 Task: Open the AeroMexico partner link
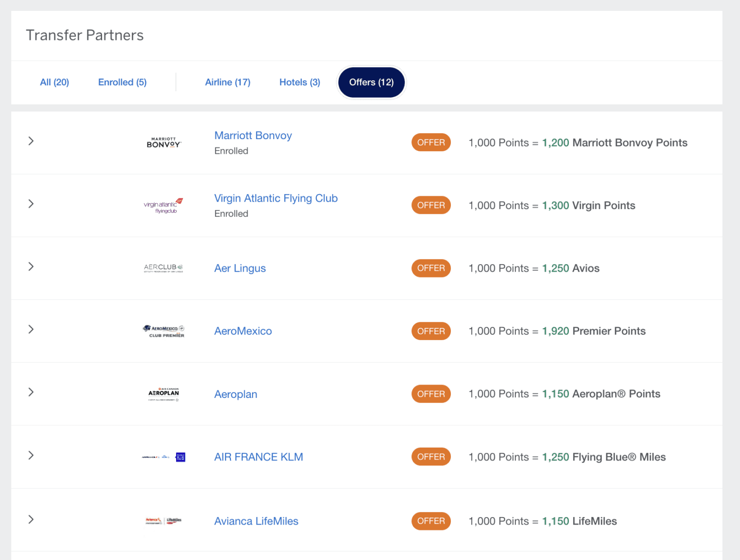pyautogui.click(x=243, y=331)
